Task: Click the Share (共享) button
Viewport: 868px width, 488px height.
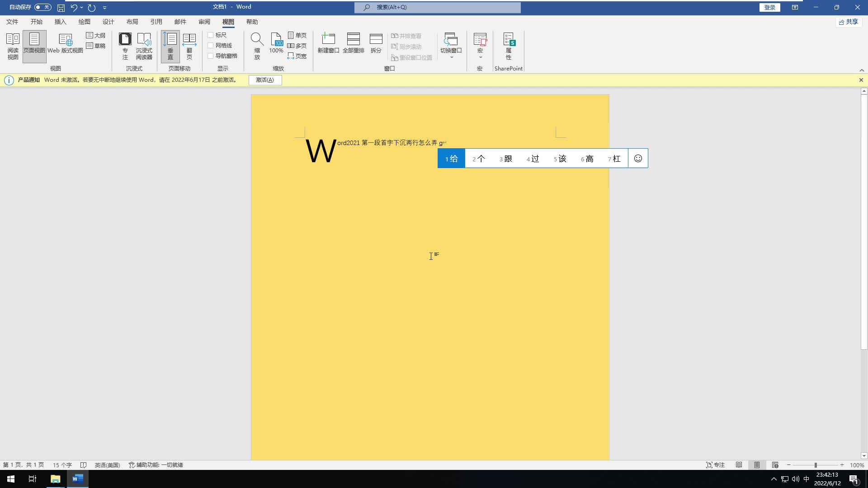Action: (848, 22)
